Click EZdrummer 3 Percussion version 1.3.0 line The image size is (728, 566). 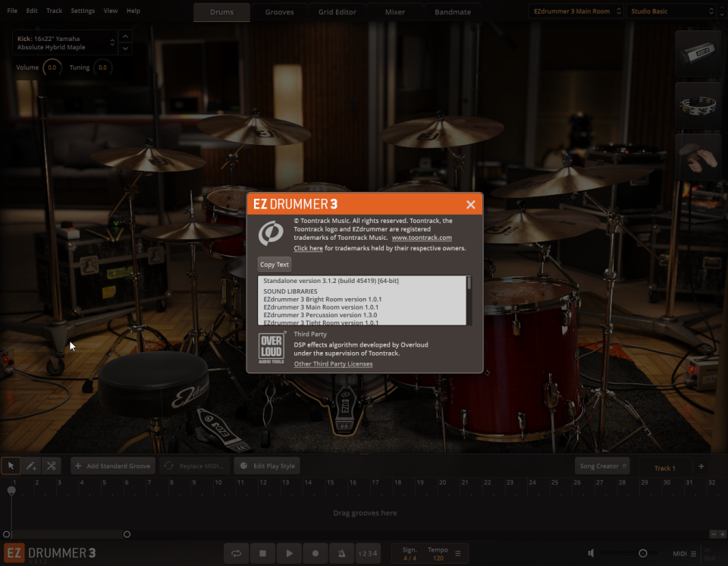click(320, 315)
